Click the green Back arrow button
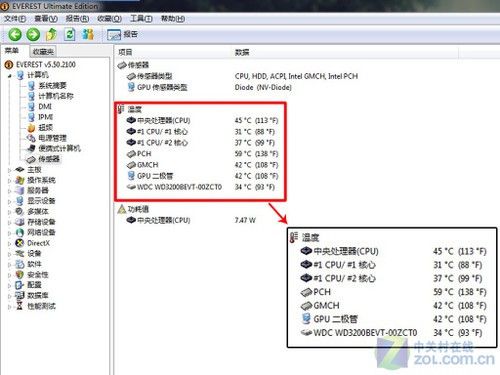The image size is (500, 375). click(x=15, y=34)
